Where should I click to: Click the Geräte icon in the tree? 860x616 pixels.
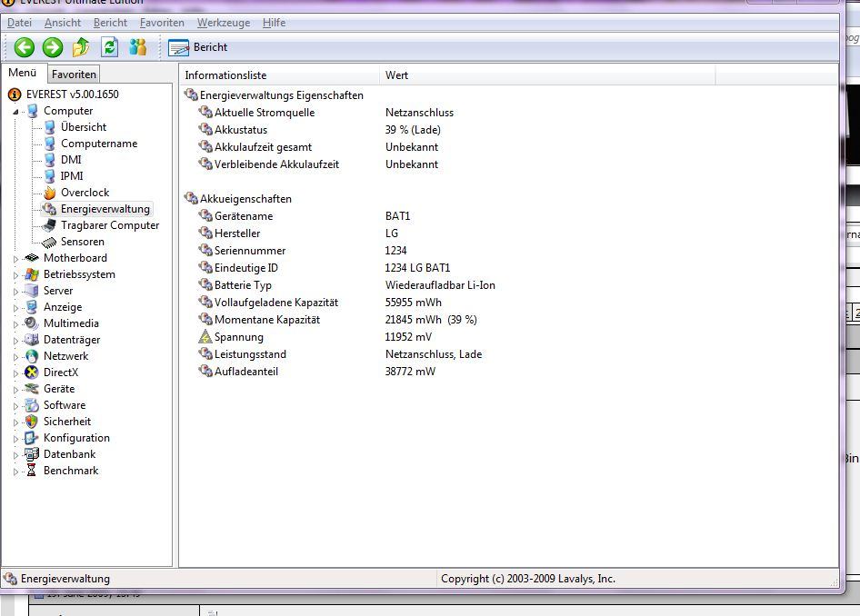pos(32,389)
